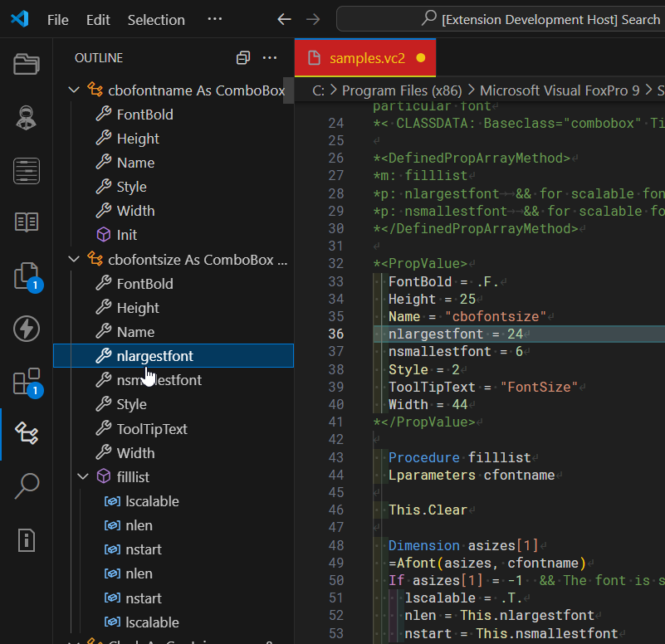Go back with the left arrow
This screenshot has width=665, height=644.
click(284, 19)
